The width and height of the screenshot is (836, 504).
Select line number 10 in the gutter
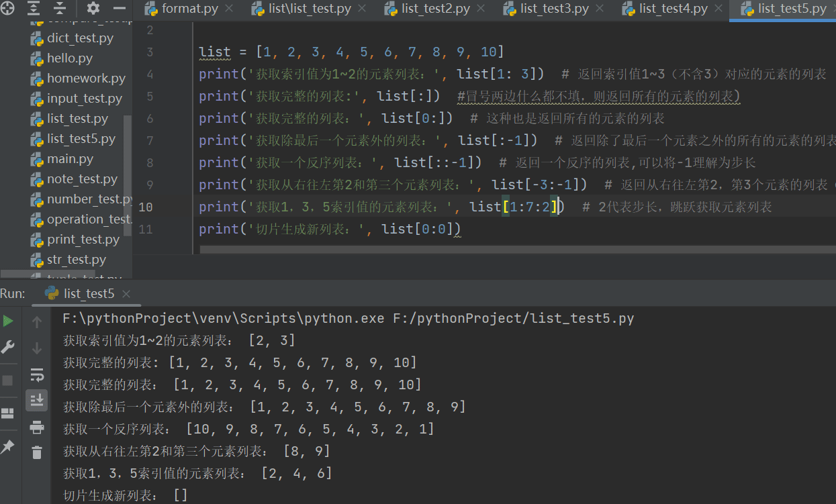tap(146, 207)
